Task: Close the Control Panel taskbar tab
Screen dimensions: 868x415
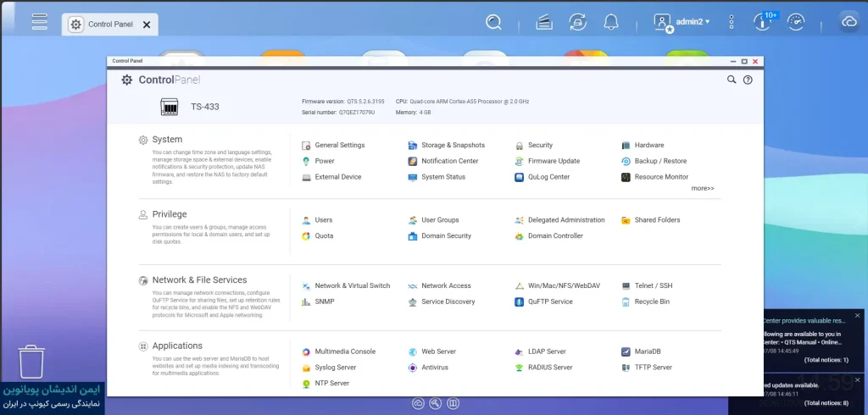Action: tap(146, 25)
